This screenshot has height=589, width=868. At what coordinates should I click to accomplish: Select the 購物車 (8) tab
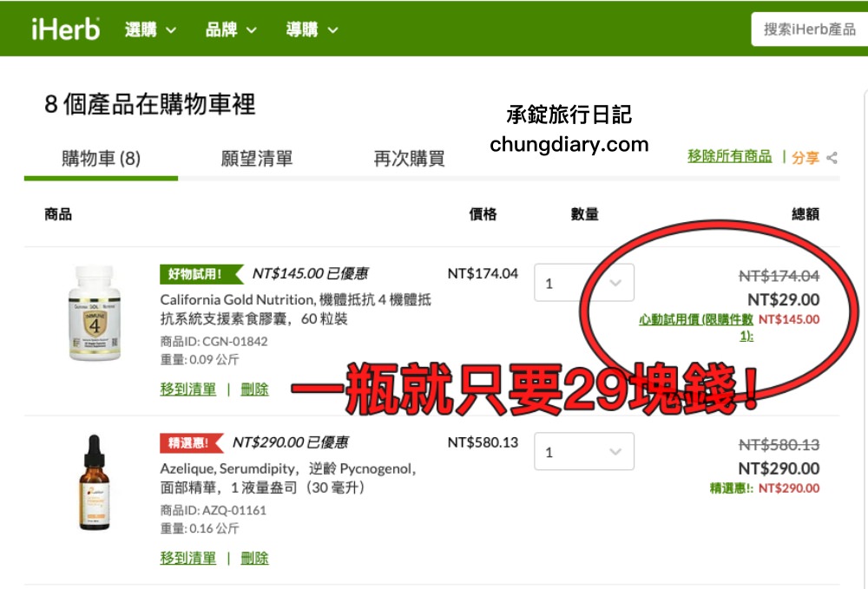(101, 159)
